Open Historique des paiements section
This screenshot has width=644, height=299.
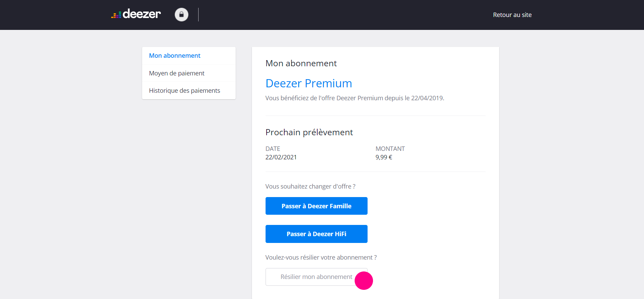[189, 91]
